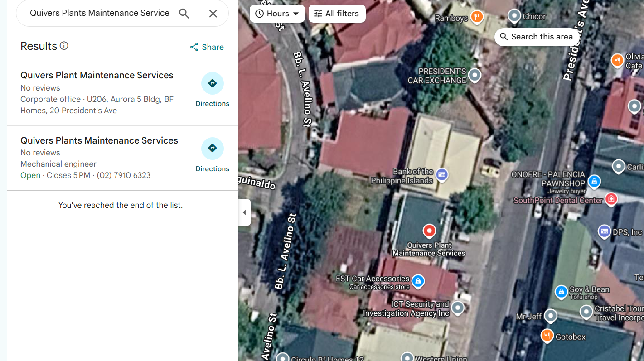
Task: Select the Ramboys restaurant pin
Action: (477, 17)
